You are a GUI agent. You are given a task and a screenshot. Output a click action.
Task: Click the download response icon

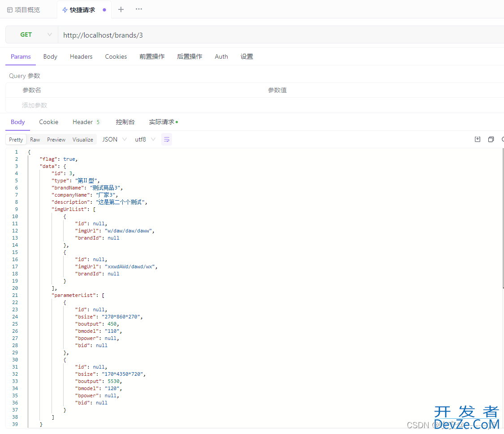coord(477,139)
